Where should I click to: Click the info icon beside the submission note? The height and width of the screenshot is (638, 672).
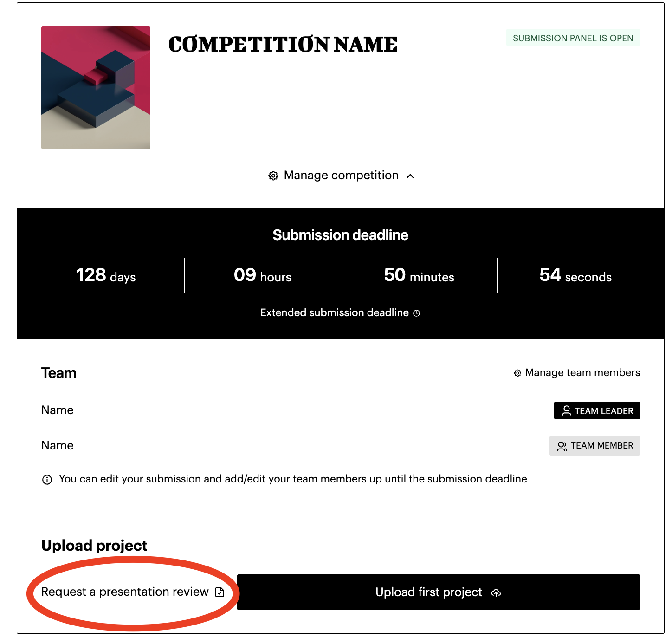tap(47, 480)
